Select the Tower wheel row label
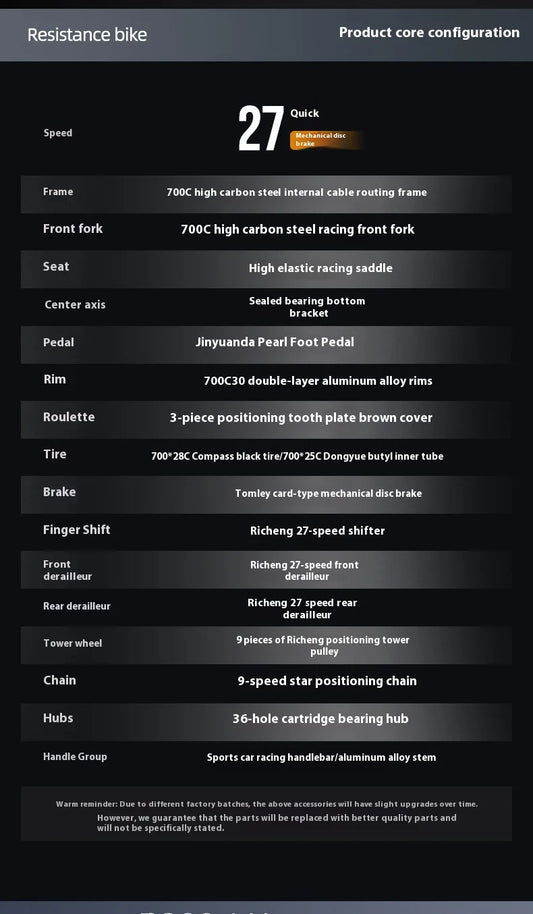This screenshot has width=533, height=914. click(x=72, y=644)
